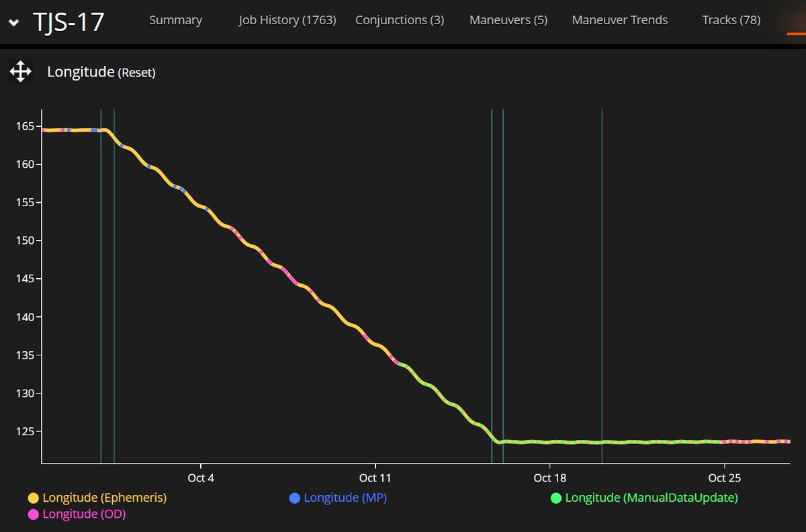Click the Oct 4 axis label
This screenshot has width=806, height=532.
[x=201, y=478]
